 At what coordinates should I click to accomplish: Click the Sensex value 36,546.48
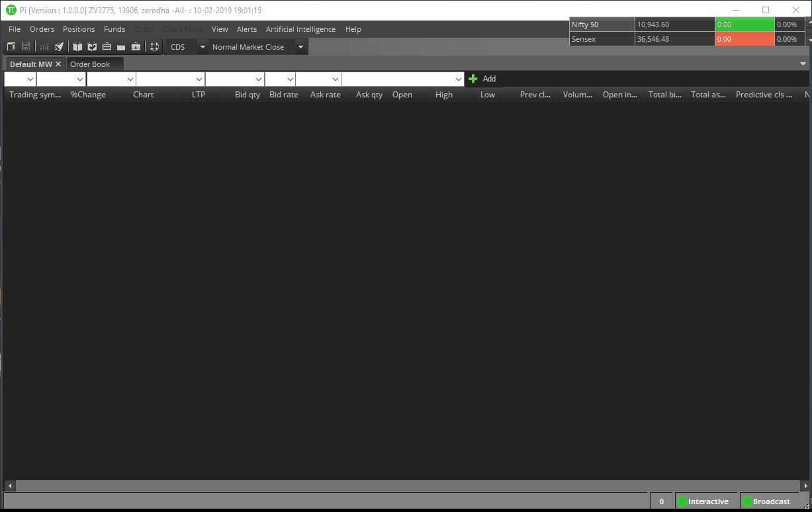pos(653,39)
